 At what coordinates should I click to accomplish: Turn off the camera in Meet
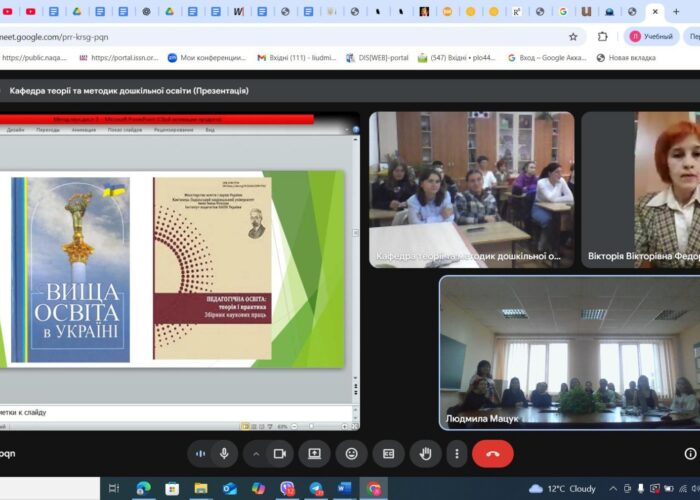(x=280, y=453)
